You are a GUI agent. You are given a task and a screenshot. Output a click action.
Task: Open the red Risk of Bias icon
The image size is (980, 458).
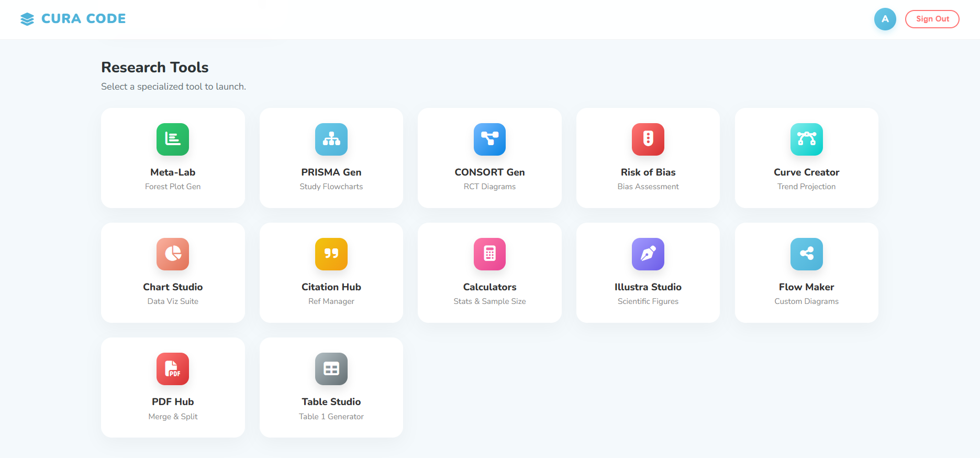pos(648,139)
